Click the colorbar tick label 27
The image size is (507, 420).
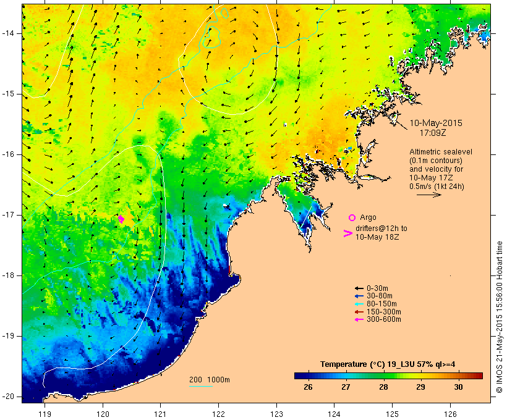(346, 387)
